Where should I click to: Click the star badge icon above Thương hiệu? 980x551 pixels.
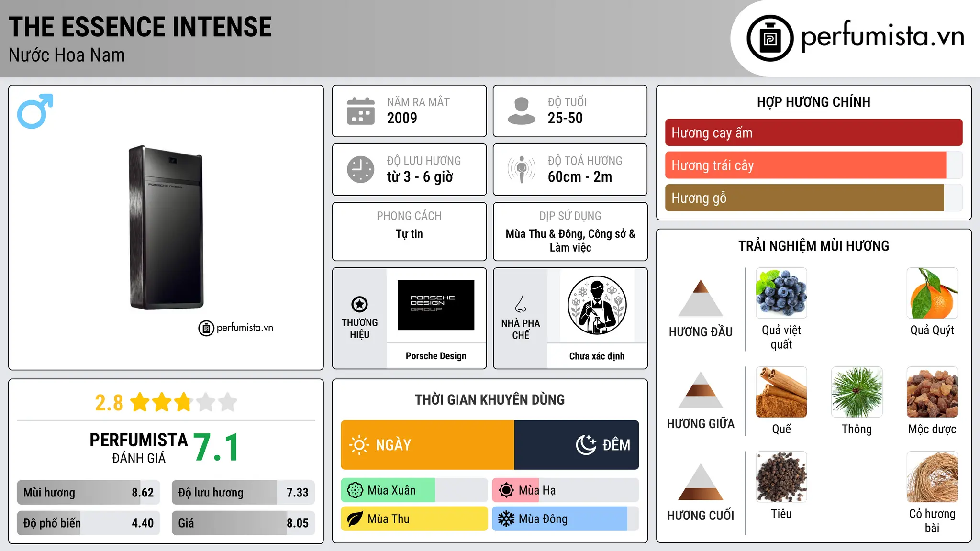(x=359, y=304)
